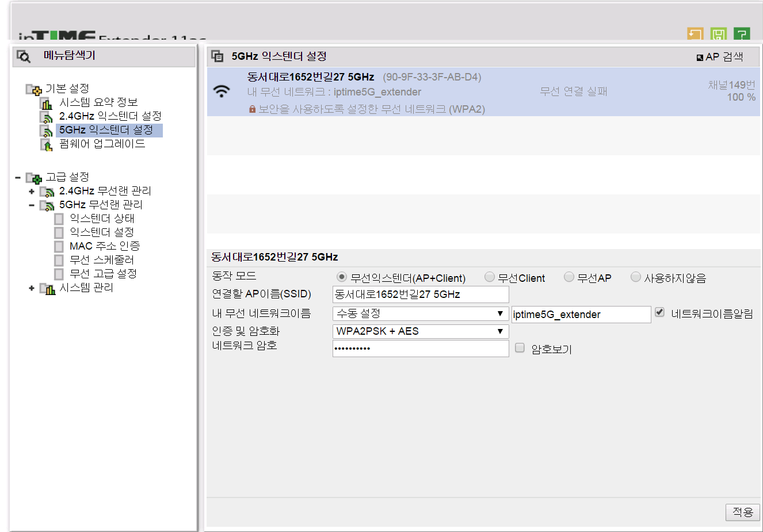This screenshot has width=763, height=532.
Task: Open 펌웨어 업그레이드 menu item
Action: pyautogui.click(x=102, y=144)
